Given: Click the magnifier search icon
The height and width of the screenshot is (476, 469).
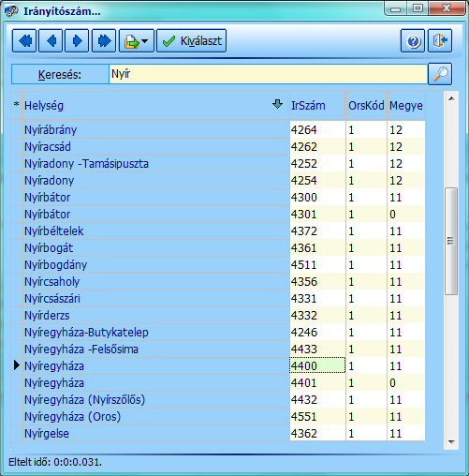Looking at the screenshot, I should click(x=440, y=74).
